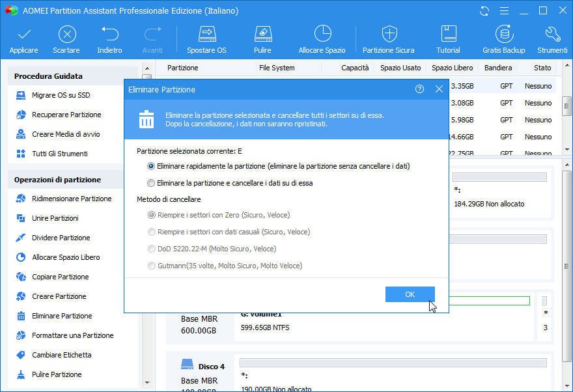573x392 pixels.
Task: Select the 5.98GB partition row
Action: tap(503, 120)
